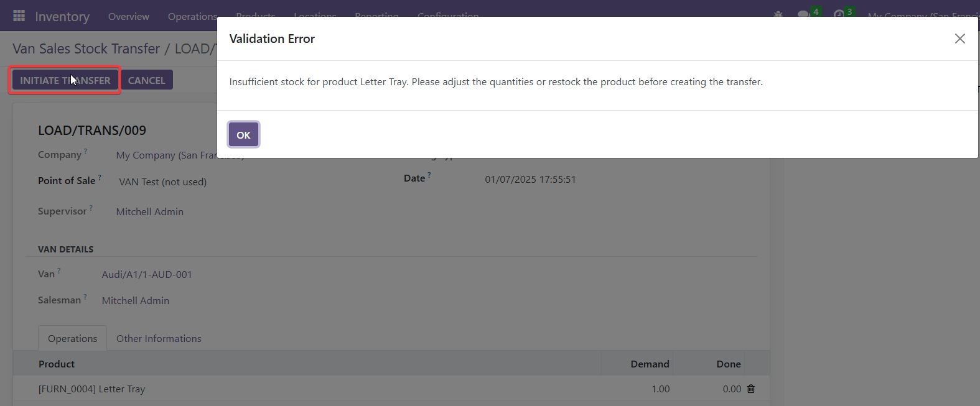
Task: Open the Supervisor field showing Mitchell Admin
Action: (x=149, y=211)
